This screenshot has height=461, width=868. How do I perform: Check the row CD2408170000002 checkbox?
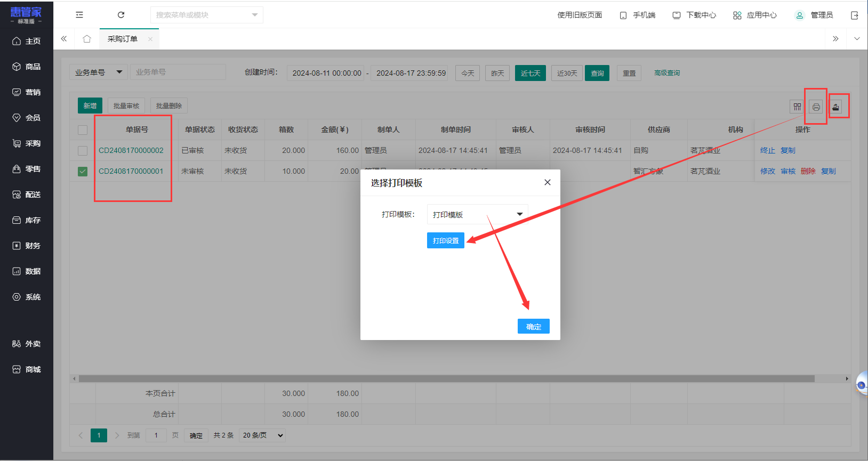(x=83, y=151)
